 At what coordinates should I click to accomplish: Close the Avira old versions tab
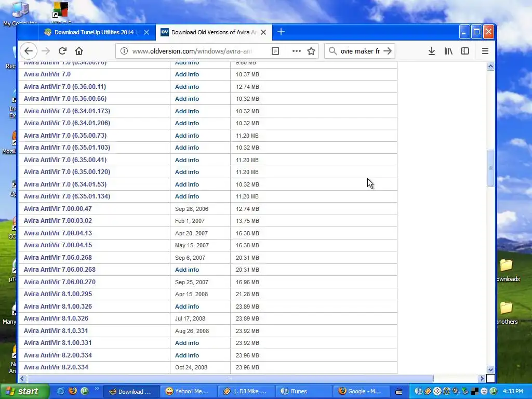(263, 32)
